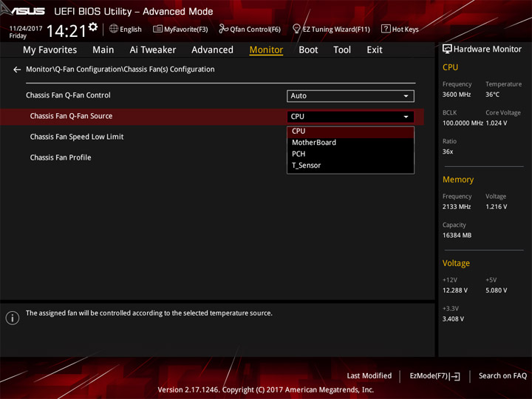Click the Monitor\Q-Fan Configuration breadcrumb path
This screenshot has height=399, width=532.
point(120,69)
